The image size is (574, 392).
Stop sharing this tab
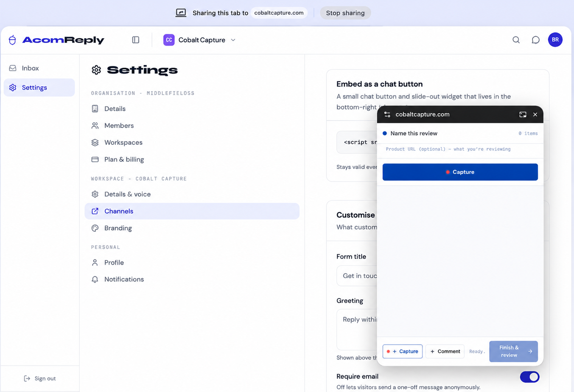coord(345,13)
